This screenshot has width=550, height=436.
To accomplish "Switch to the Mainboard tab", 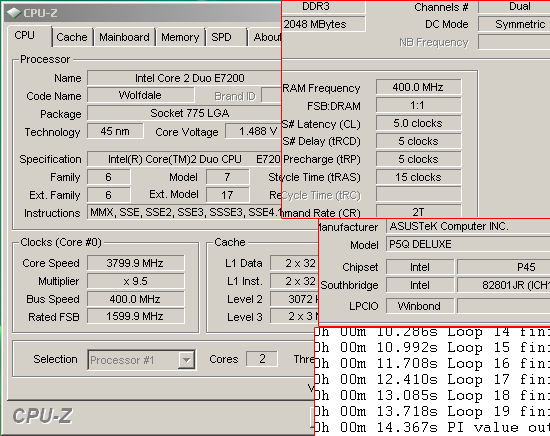I will coord(125,37).
